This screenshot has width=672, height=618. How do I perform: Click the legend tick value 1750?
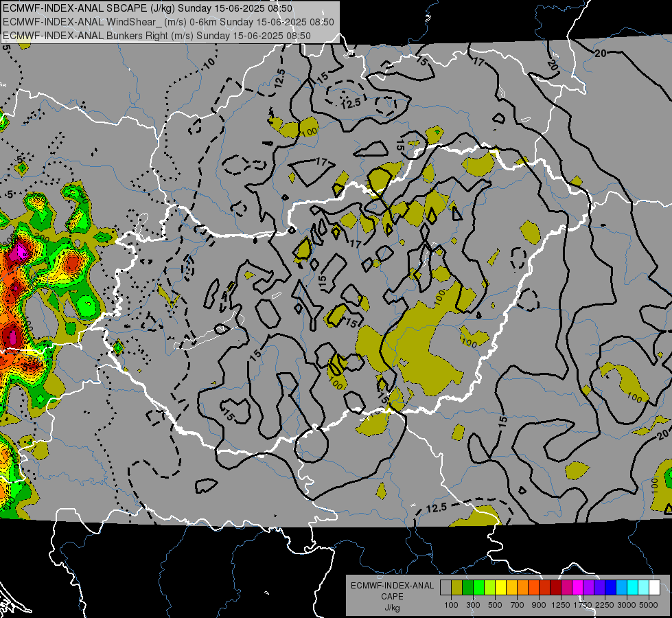click(583, 605)
